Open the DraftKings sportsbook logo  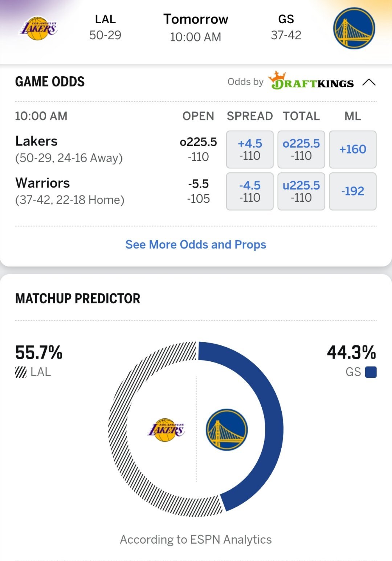point(311,81)
